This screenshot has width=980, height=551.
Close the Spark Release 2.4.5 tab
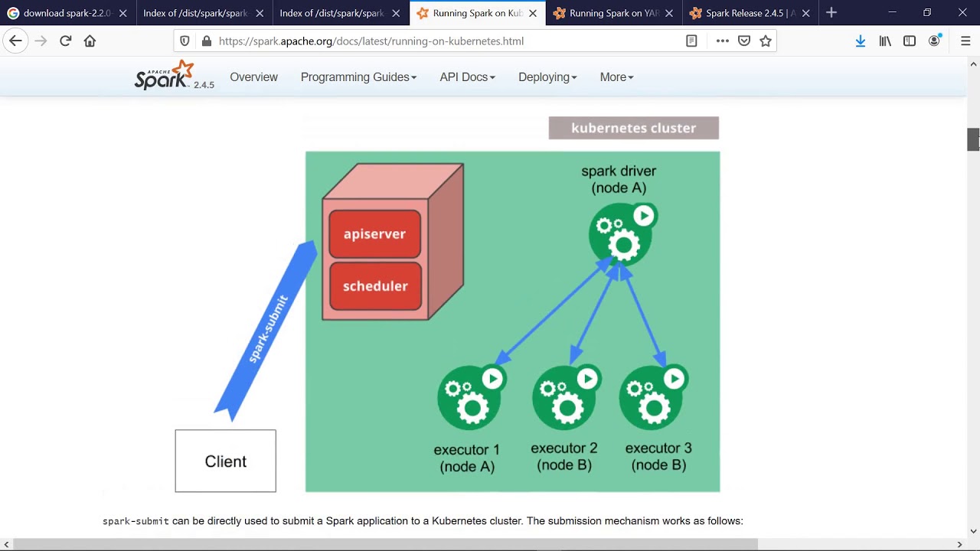click(x=805, y=13)
